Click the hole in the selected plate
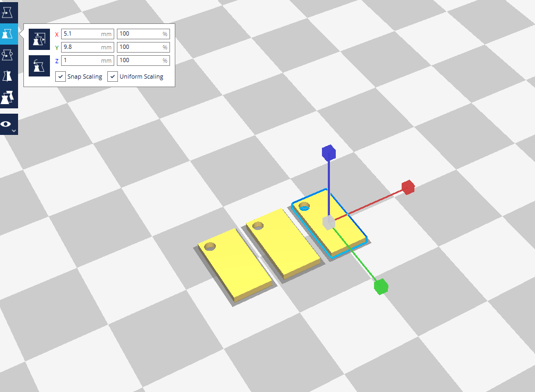 pyautogui.click(x=304, y=207)
